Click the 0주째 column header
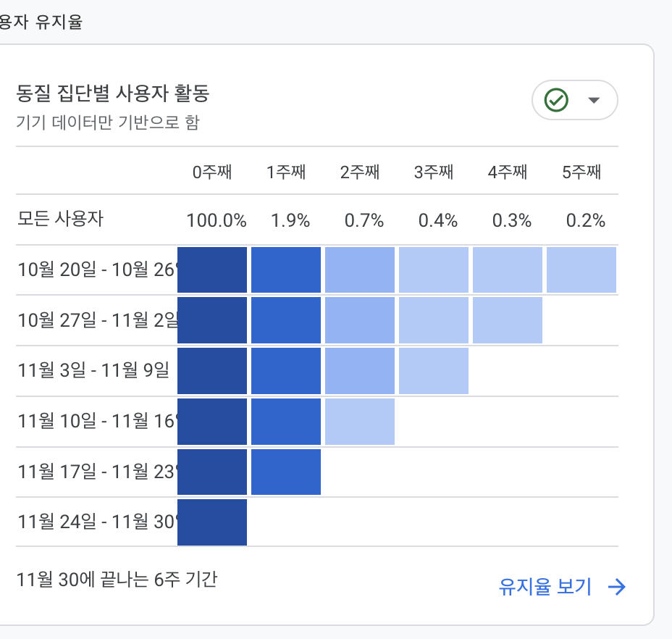The image size is (672, 639). [x=212, y=172]
